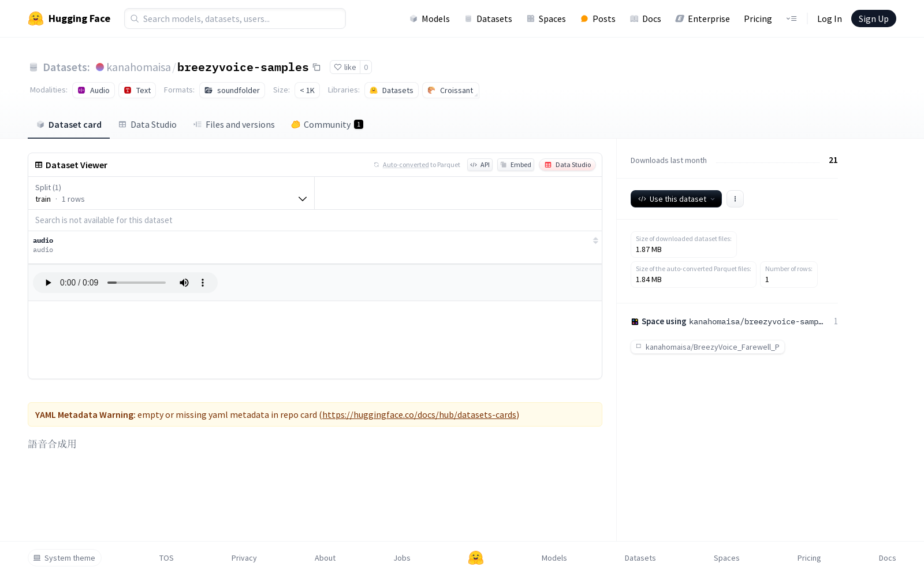Viewport: 924px width, 578px height.
Task: Open Enterprise in top navigation
Action: 703,18
